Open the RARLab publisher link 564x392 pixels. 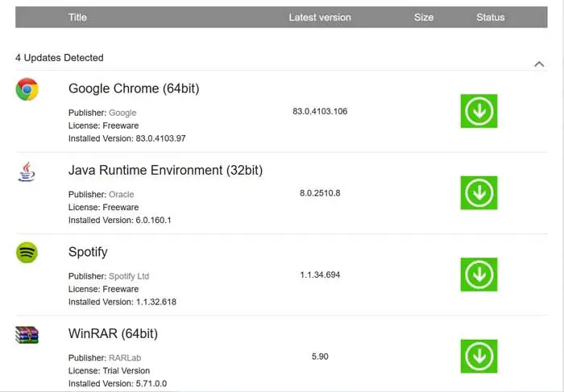click(125, 357)
